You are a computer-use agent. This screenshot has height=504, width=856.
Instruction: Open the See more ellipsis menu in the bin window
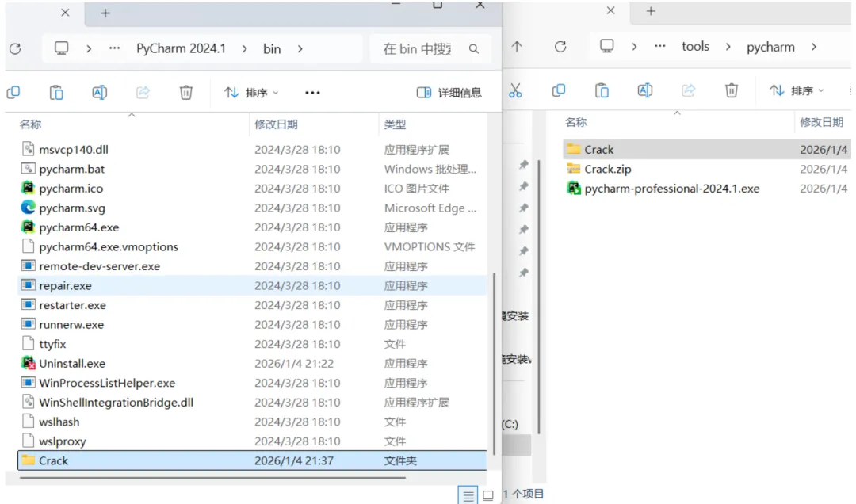point(312,92)
